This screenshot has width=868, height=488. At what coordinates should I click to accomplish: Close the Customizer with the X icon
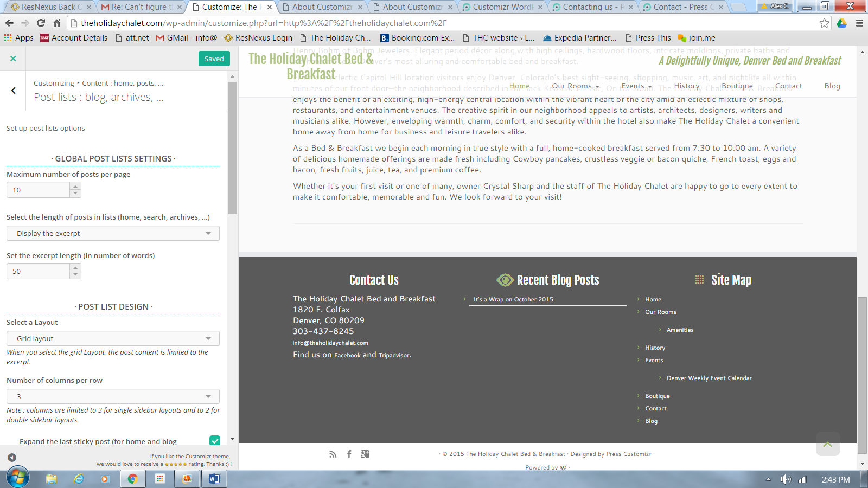point(13,59)
